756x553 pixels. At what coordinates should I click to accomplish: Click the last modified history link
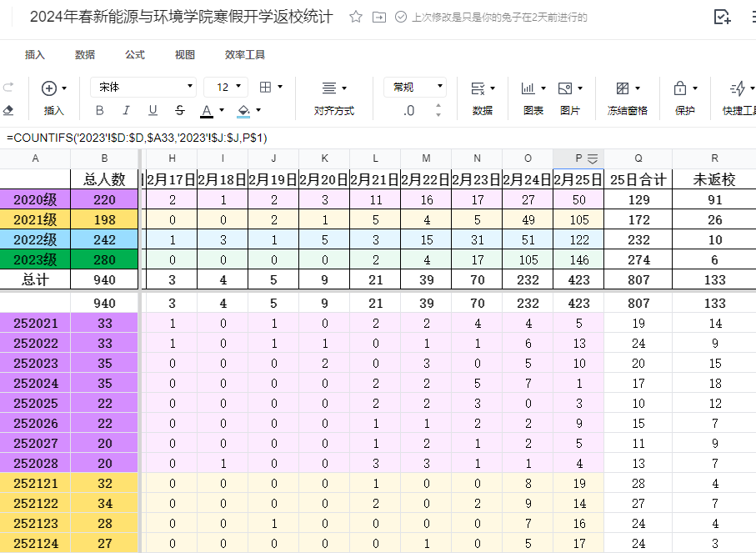[499, 18]
